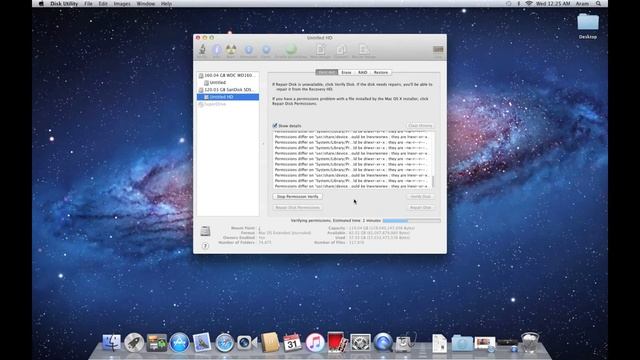Click the blue Info toolbar icon

(x=217, y=50)
